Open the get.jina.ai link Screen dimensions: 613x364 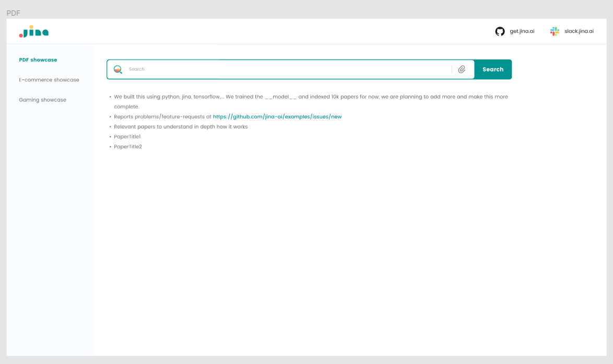(x=522, y=31)
